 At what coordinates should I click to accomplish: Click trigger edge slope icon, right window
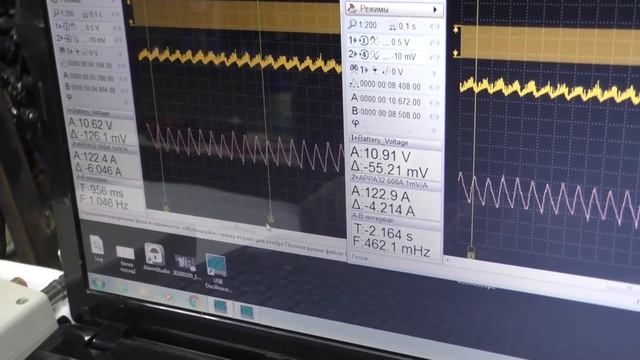(385, 71)
